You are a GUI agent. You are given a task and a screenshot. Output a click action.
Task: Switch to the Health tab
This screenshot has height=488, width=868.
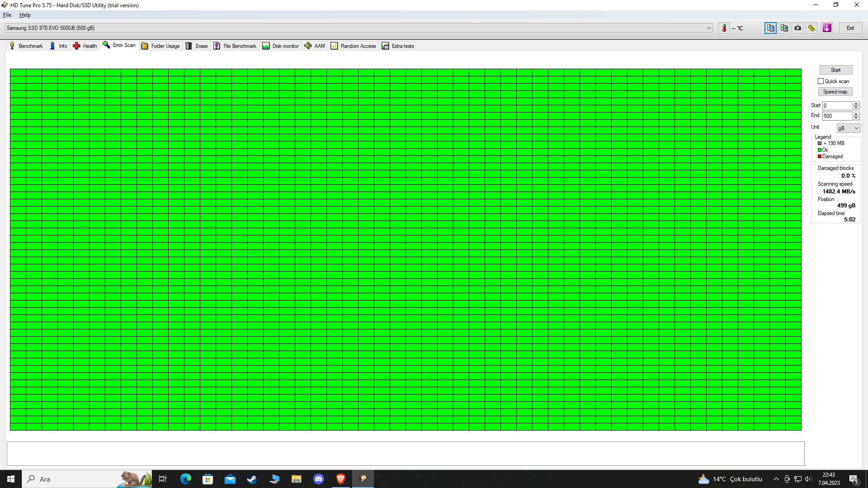(x=85, y=46)
